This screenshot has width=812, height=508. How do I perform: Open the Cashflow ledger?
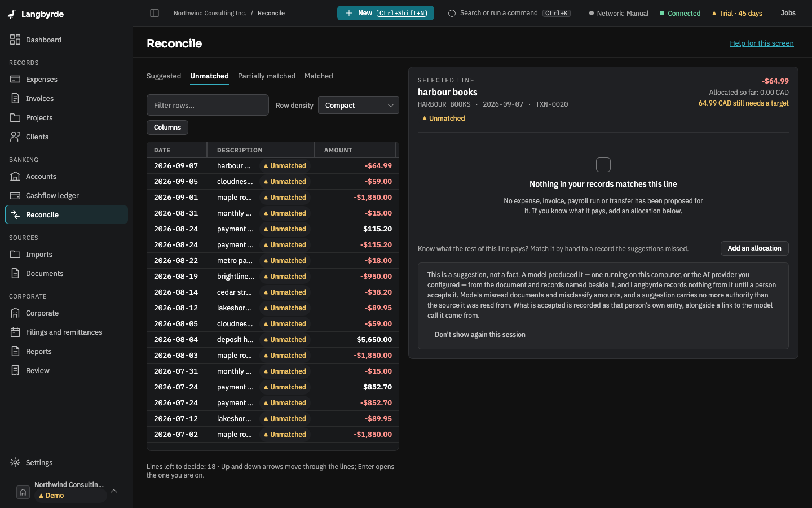click(67, 196)
